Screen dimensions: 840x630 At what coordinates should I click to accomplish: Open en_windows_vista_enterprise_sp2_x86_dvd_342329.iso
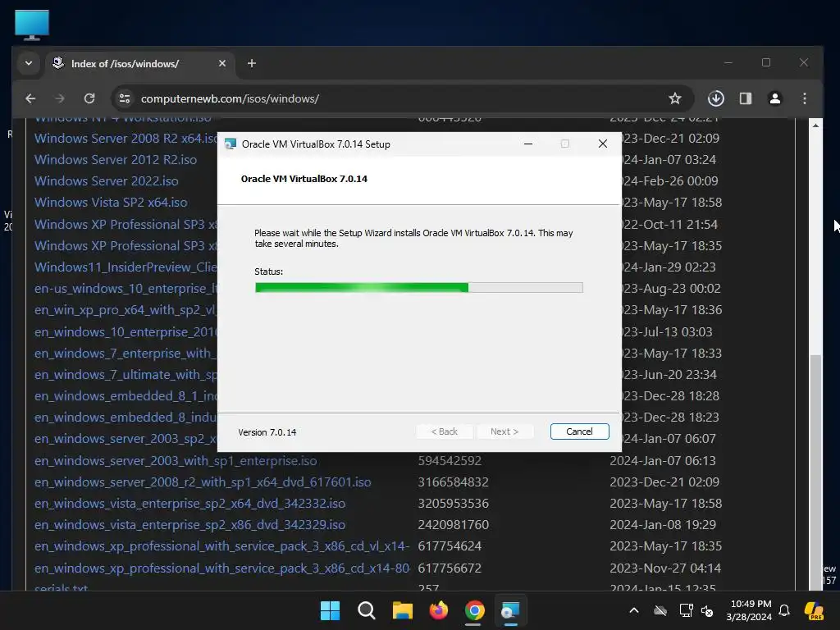189,525
